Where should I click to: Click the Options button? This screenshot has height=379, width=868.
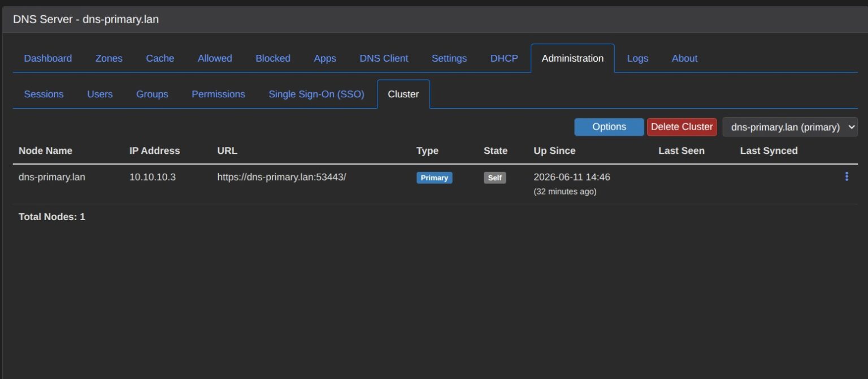[609, 127]
